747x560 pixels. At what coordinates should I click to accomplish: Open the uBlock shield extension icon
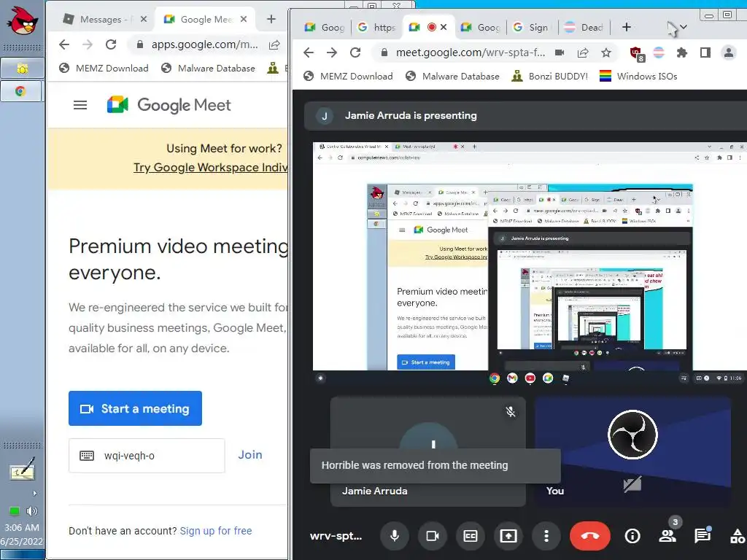tap(636, 53)
